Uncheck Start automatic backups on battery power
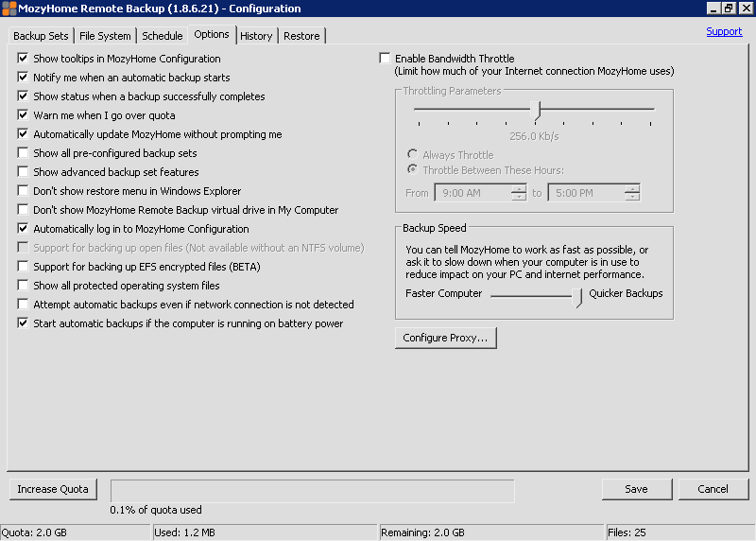756x541 pixels. 23,323
